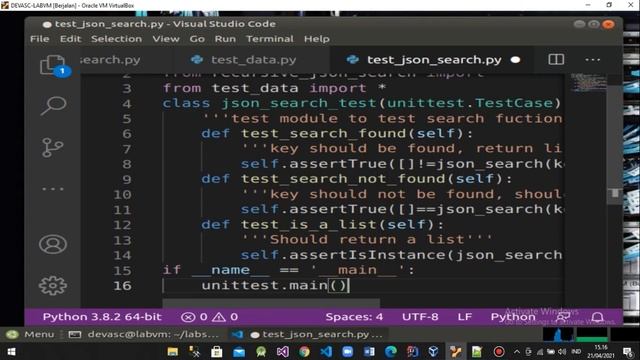
Task: Open VS Code from Windows taskbar
Action: tap(326, 351)
